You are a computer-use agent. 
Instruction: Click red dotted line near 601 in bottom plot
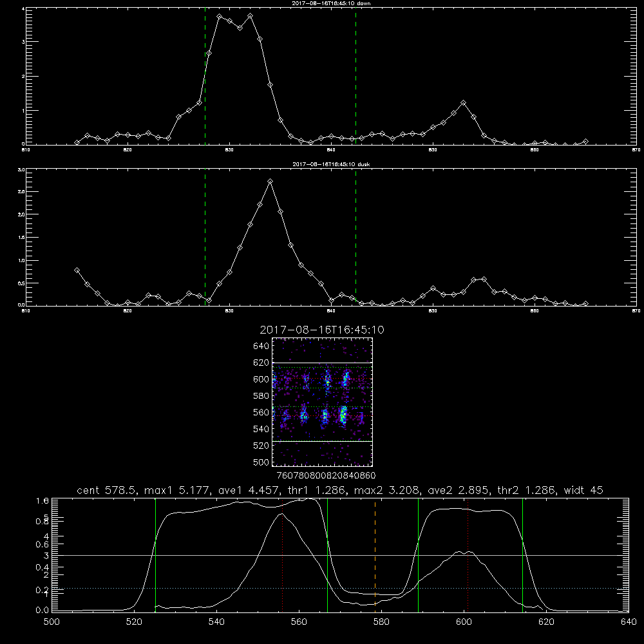(x=468, y=554)
